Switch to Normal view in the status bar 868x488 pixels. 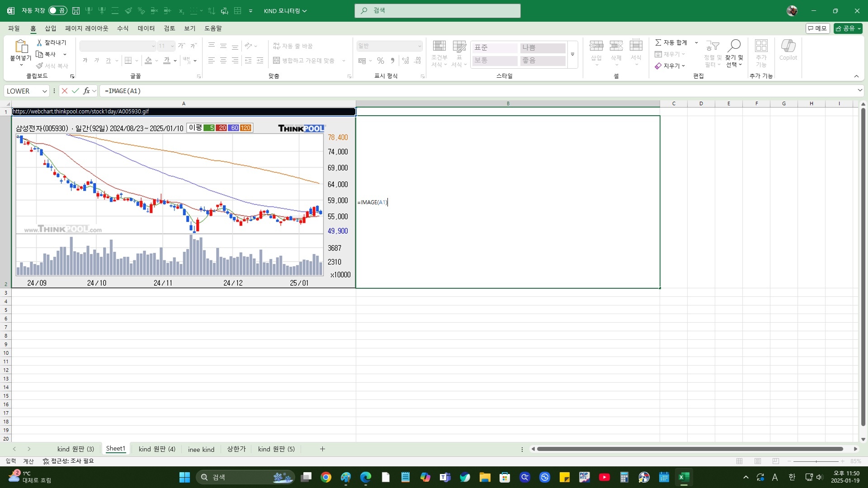tap(740, 461)
